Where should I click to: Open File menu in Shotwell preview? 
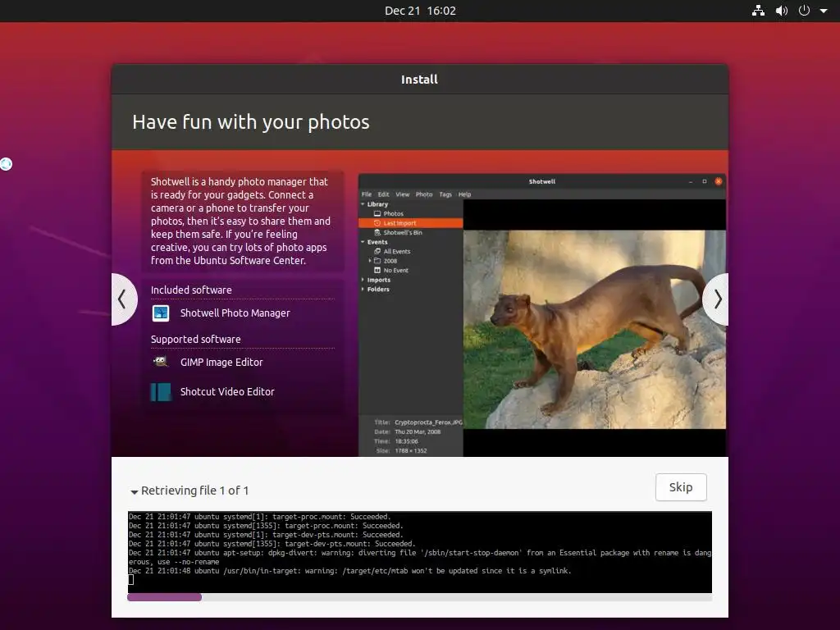(x=367, y=194)
